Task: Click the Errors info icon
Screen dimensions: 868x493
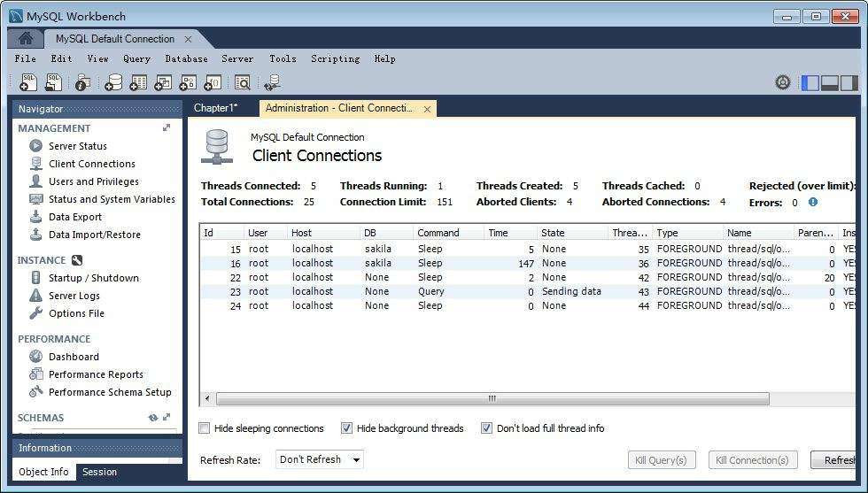Action: click(x=813, y=202)
